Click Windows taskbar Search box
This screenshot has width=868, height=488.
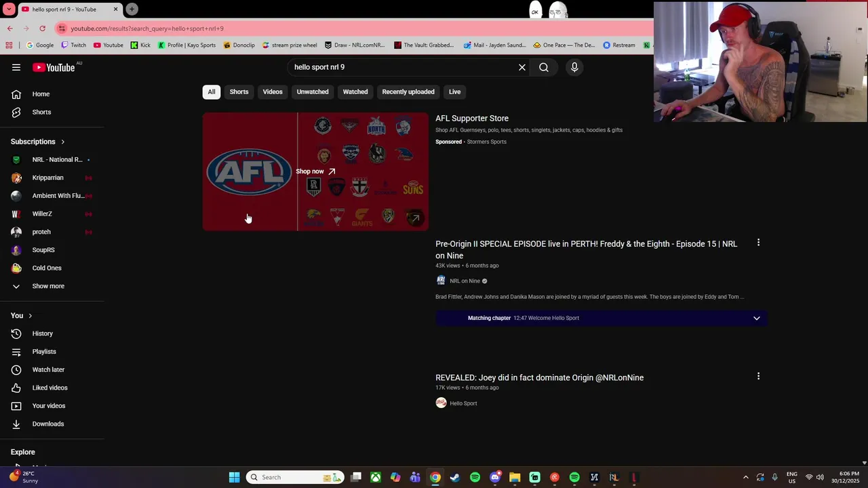tap(294, 477)
